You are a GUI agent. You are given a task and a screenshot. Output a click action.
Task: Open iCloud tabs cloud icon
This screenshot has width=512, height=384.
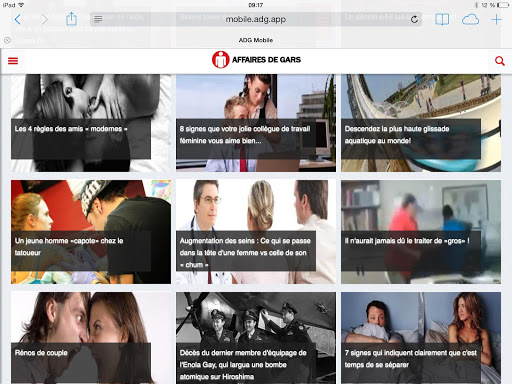[x=470, y=19]
